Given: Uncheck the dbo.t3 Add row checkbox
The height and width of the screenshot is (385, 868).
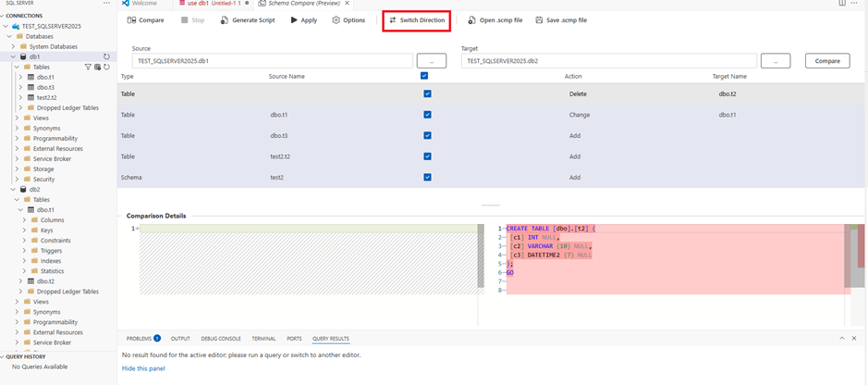Looking at the screenshot, I should click(427, 135).
